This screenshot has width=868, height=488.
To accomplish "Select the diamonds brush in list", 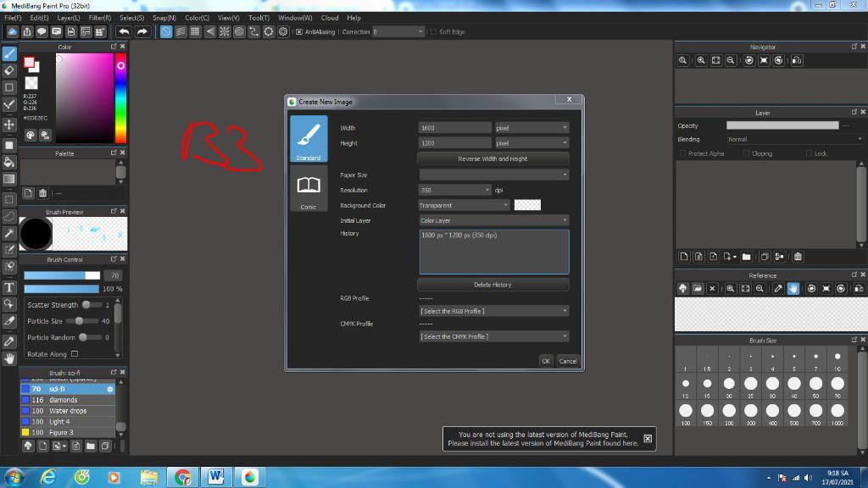I will (x=68, y=400).
